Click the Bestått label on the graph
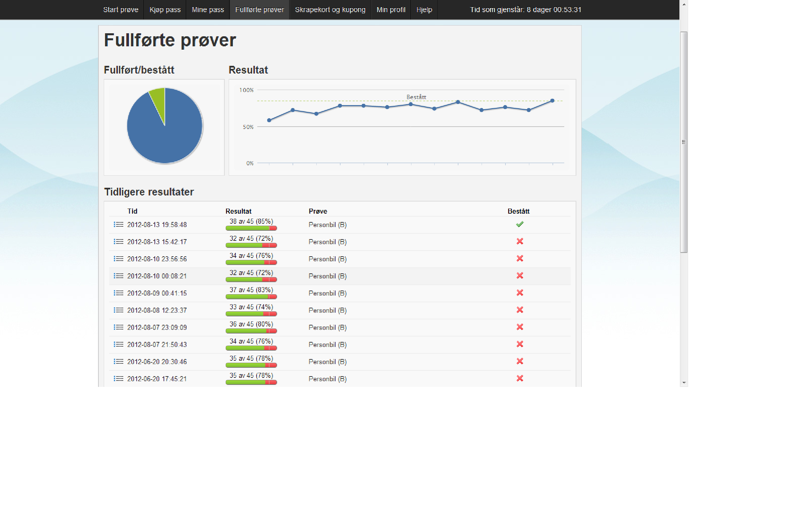The height and width of the screenshot is (532, 798). tap(416, 97)
